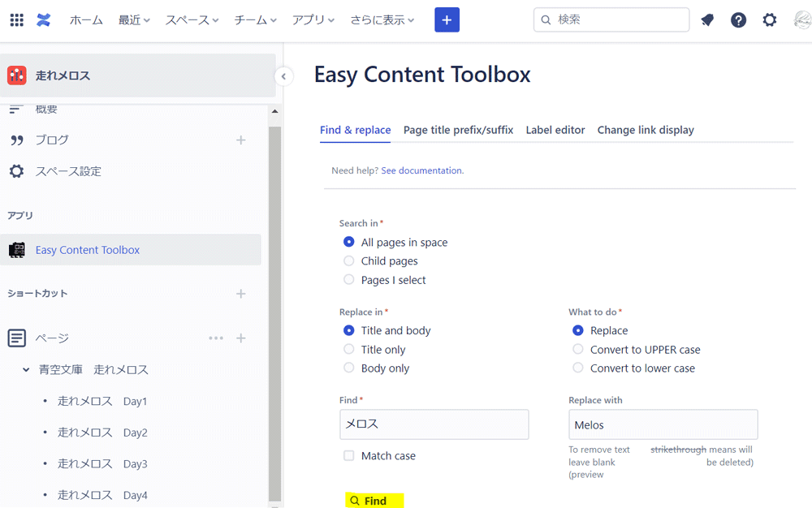Switch to Change link display tab

[x=646, y=131]
